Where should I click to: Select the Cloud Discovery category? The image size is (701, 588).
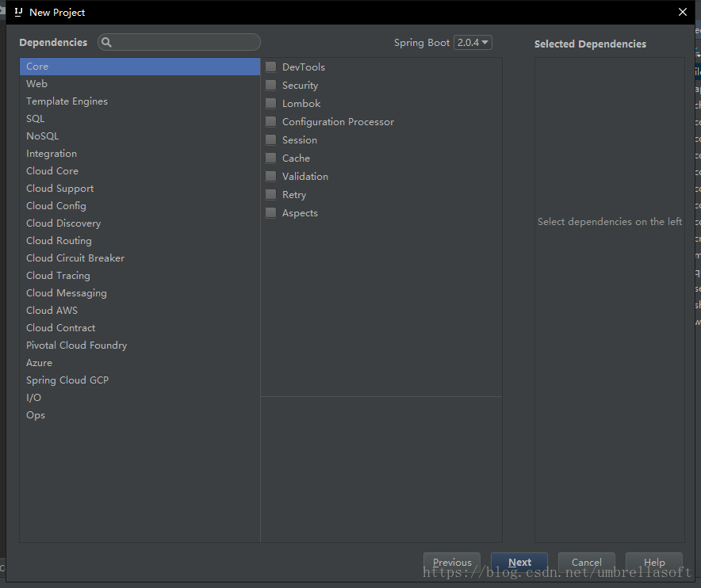point(140,223)
